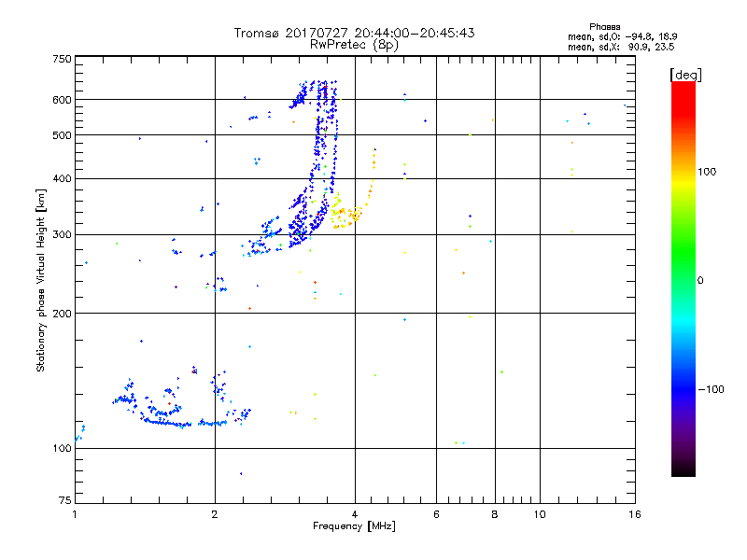Click the 'Phases' header text

pos(604,27)
